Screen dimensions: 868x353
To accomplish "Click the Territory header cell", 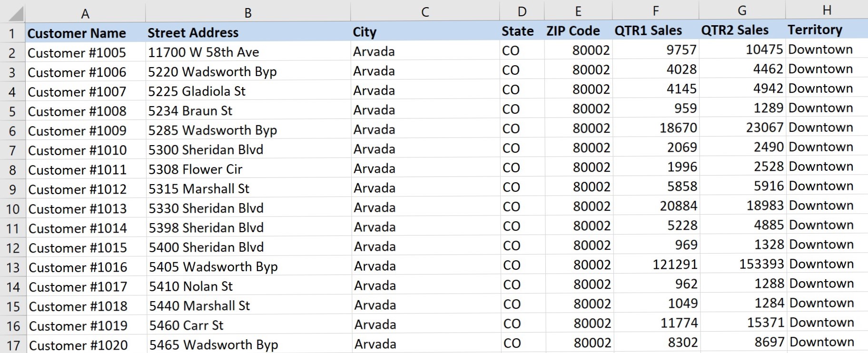I will click(x=815, y=29).
